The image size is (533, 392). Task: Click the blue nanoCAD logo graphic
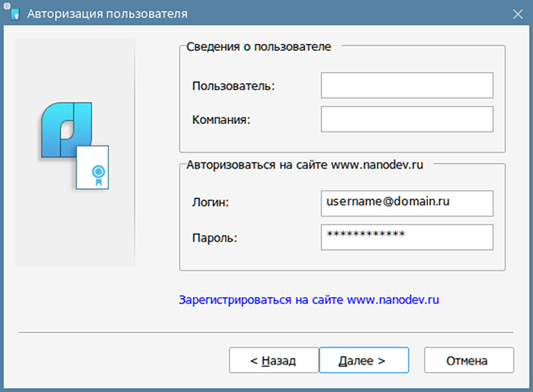click(67, 129)
